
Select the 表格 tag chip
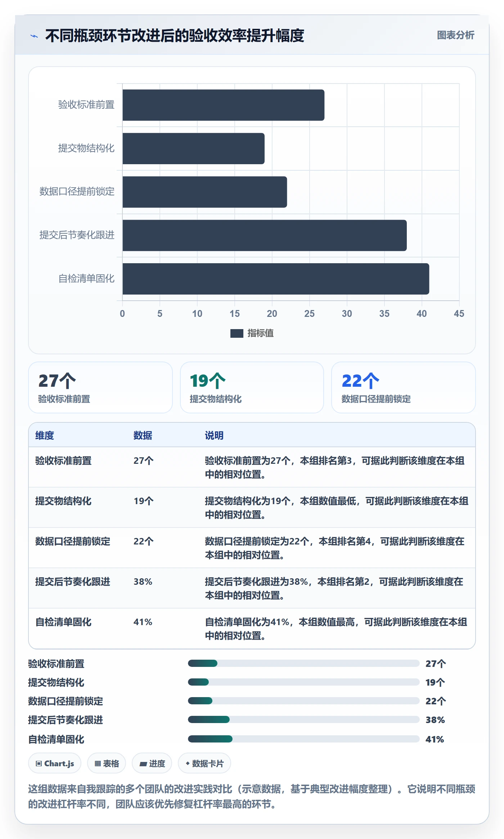click(x=107, y=763)
